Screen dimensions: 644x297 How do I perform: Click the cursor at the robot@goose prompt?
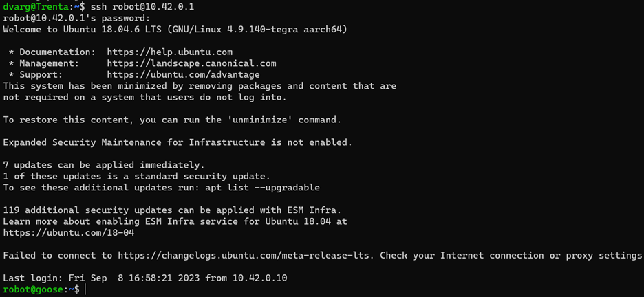tap(86, 289)
